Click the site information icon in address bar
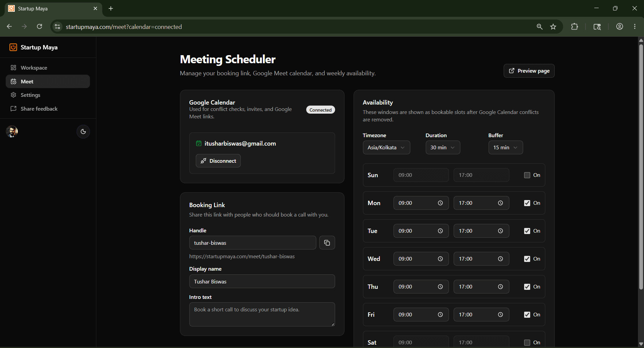Viewport: 644px width, 348px height. [x=57, y=27]
